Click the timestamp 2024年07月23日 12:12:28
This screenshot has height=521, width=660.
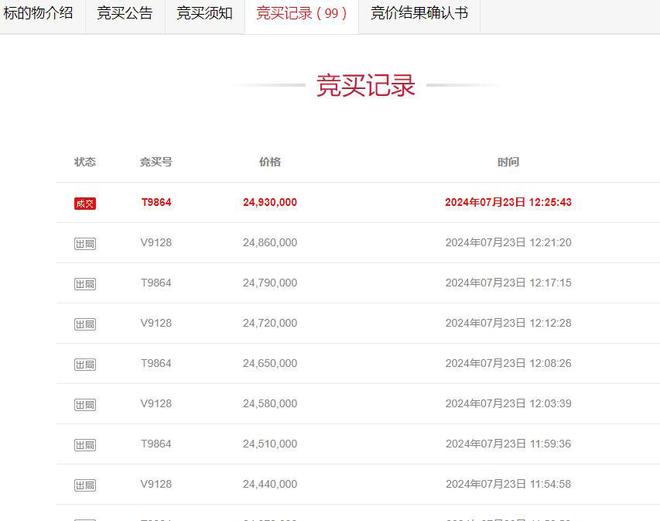click(508, 323)
